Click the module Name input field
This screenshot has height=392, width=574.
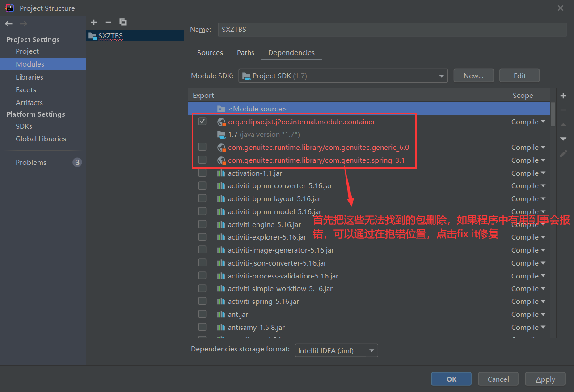[x=392, y=29]
